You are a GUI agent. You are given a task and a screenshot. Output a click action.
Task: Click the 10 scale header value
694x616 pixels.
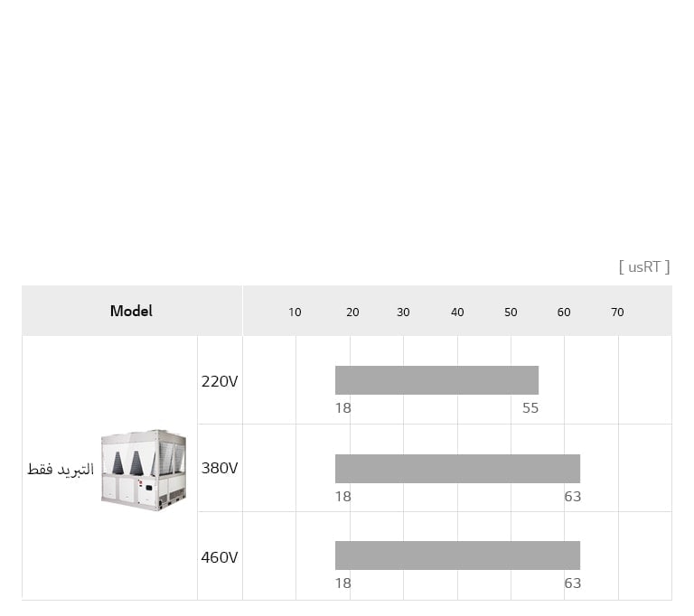(x=295, y=313)
